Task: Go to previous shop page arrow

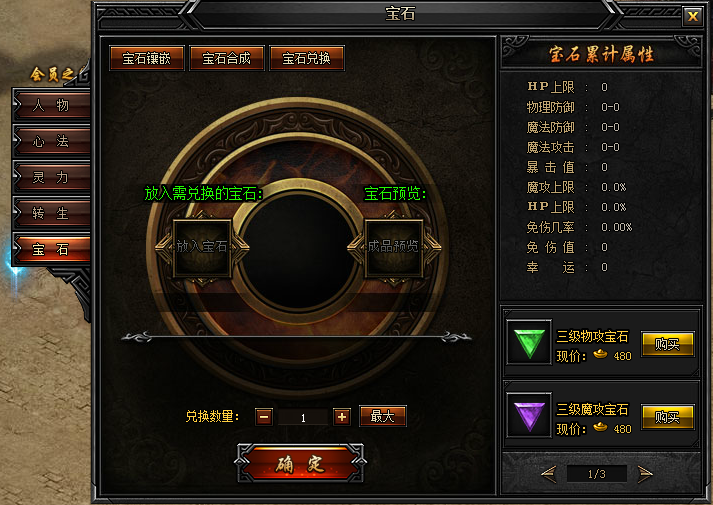Action: click(x=548, y=474)
